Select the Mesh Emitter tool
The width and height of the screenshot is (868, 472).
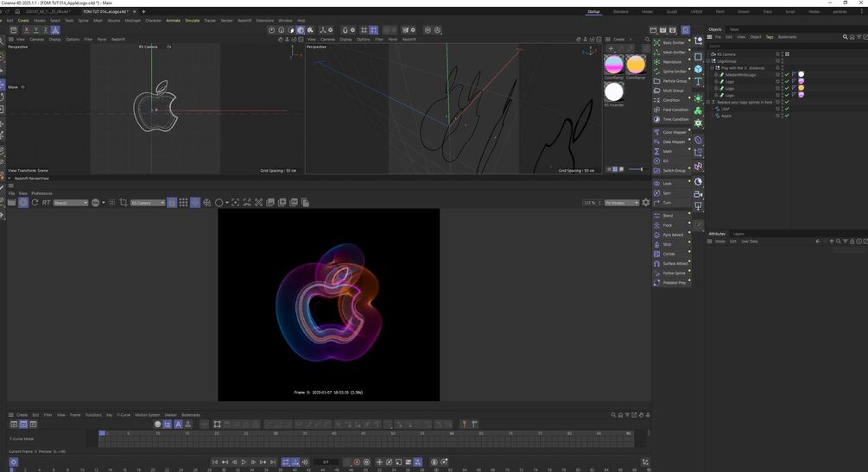(671, 52)
